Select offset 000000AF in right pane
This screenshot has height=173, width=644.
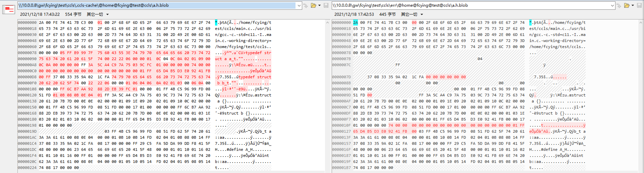click(x=341, y=101)
